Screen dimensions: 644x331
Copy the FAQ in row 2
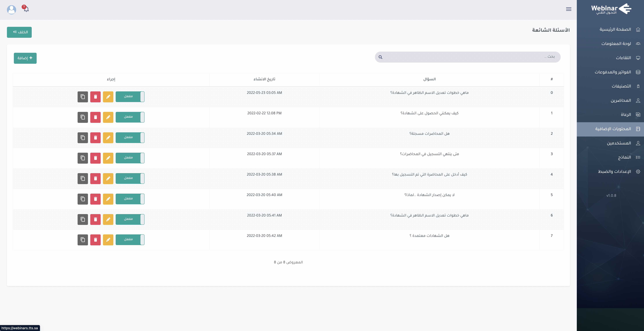tap(83, 138)
